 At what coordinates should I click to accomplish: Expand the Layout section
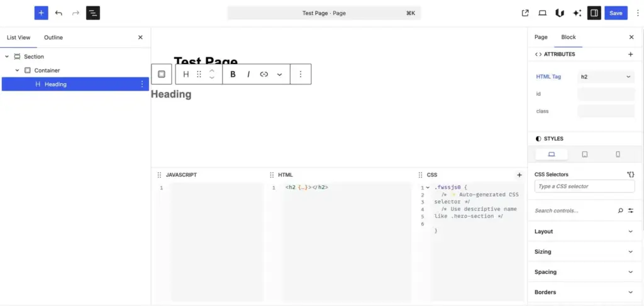click(584, 232)
